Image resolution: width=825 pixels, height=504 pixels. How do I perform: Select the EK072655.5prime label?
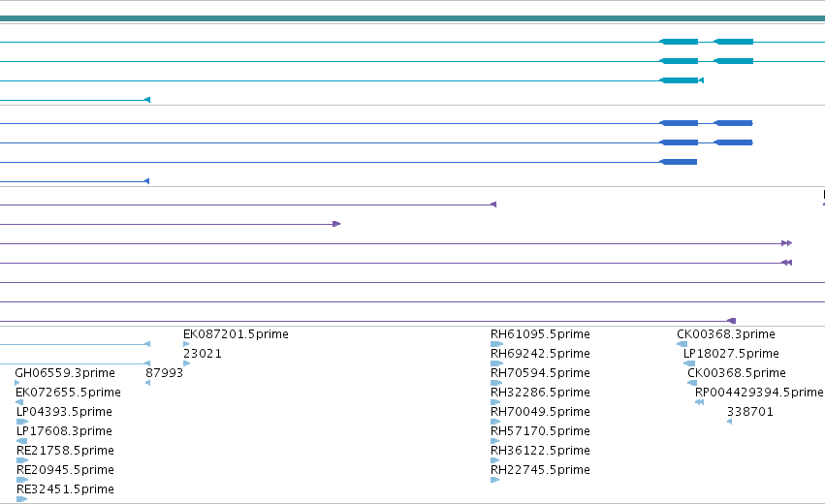pyautogui.click(x=69, y=393)
